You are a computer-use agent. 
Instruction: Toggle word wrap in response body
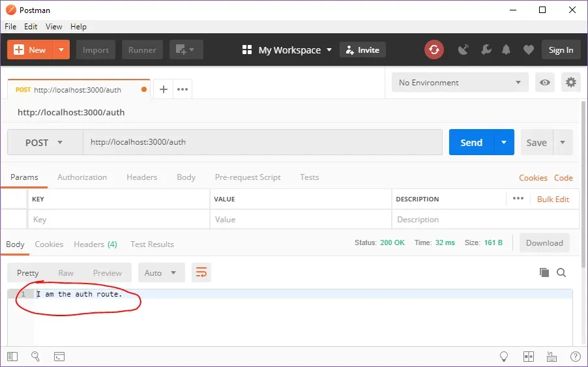(201, 272)
